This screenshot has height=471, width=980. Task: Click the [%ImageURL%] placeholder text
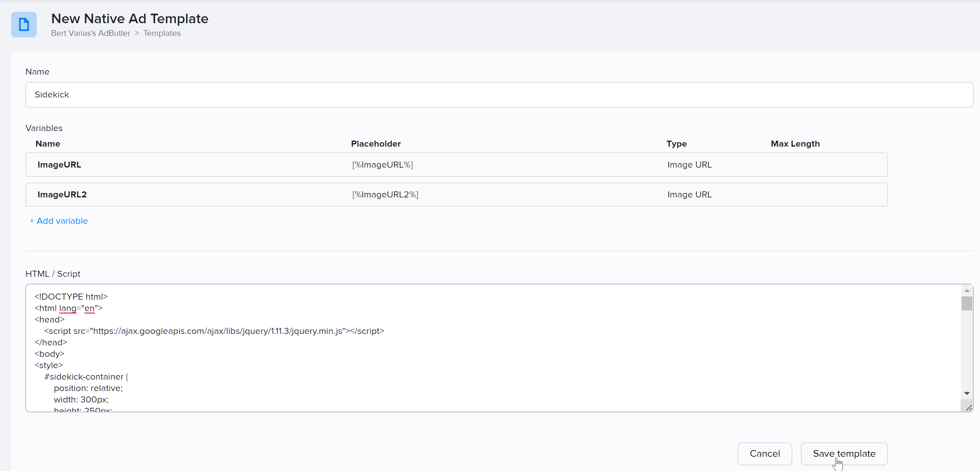(382, 165)
